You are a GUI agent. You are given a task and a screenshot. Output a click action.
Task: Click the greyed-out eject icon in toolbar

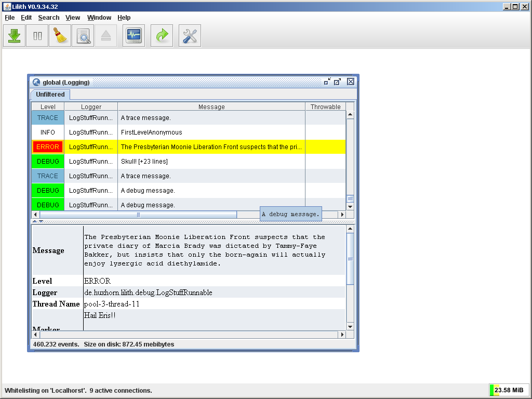(106, 36)
